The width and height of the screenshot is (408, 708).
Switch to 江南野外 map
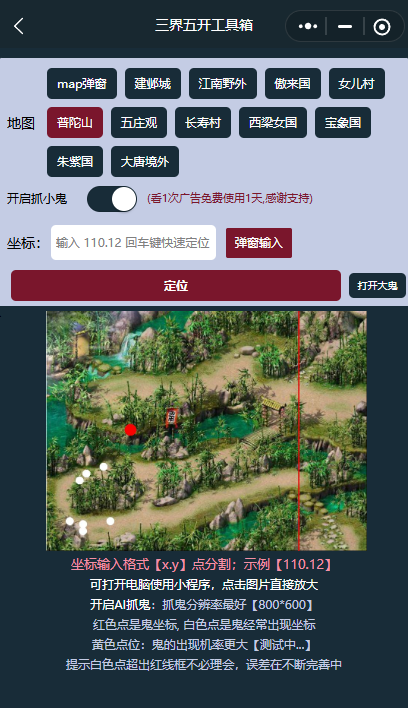[x=223, y=84]
